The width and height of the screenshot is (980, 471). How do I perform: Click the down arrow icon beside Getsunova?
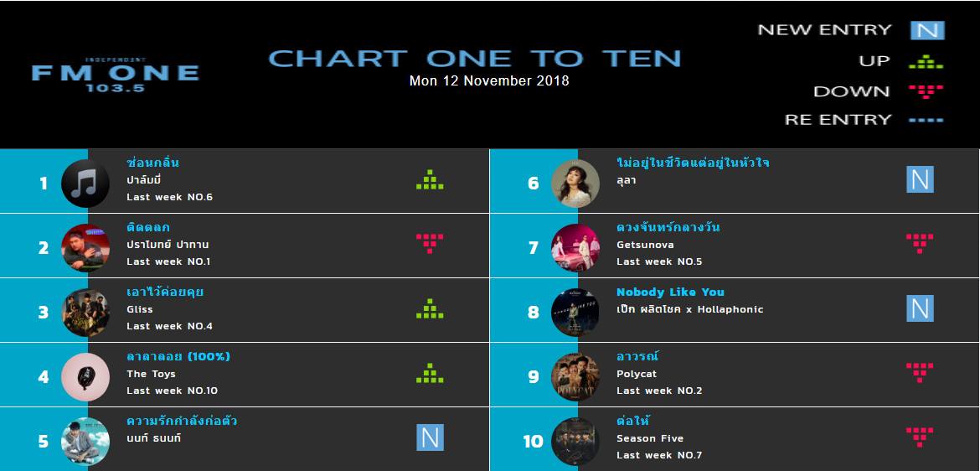click(x=920, y=243)
